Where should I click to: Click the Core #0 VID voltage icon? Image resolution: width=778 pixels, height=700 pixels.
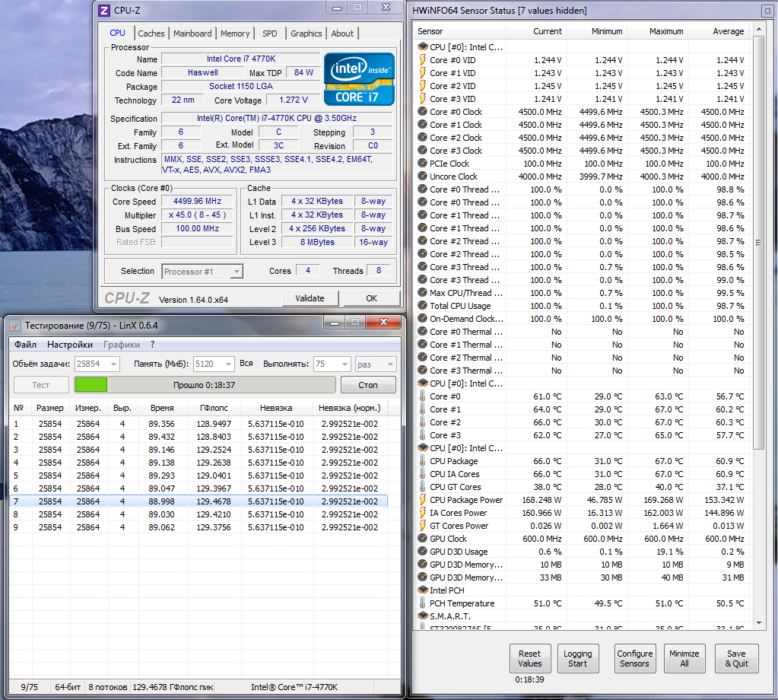pos(423,60)
